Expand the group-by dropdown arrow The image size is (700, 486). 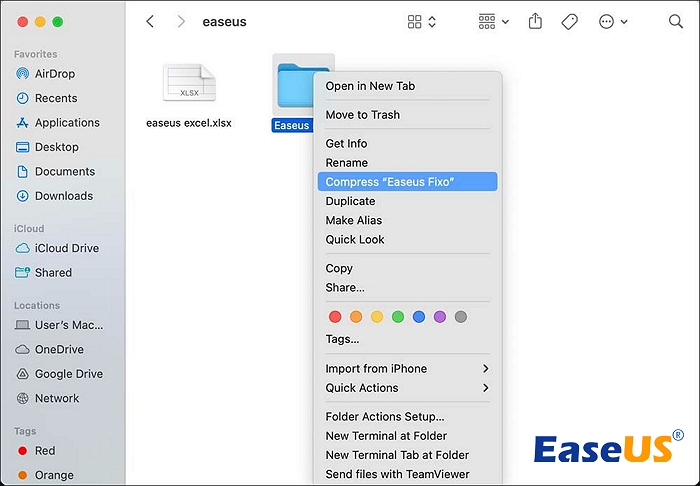[505, 21]
